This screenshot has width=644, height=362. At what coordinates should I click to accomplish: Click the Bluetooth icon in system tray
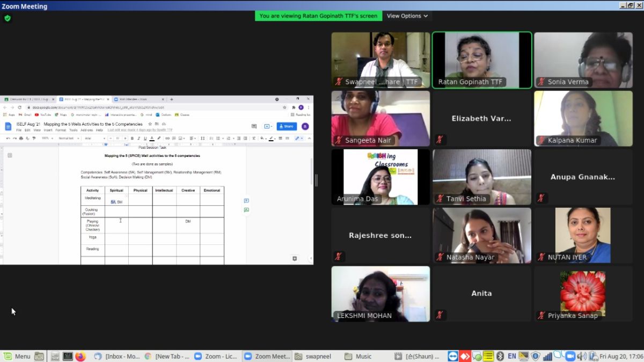pos(500,356)
